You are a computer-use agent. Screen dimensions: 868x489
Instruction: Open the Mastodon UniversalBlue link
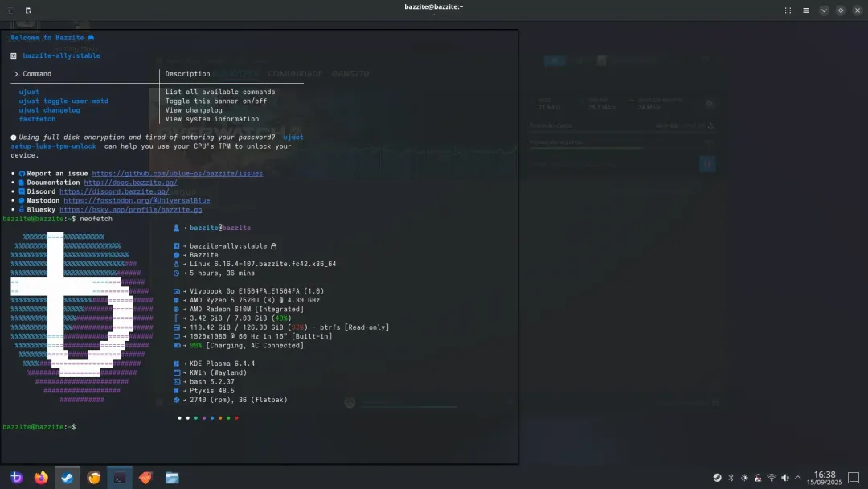coord(137,200)
